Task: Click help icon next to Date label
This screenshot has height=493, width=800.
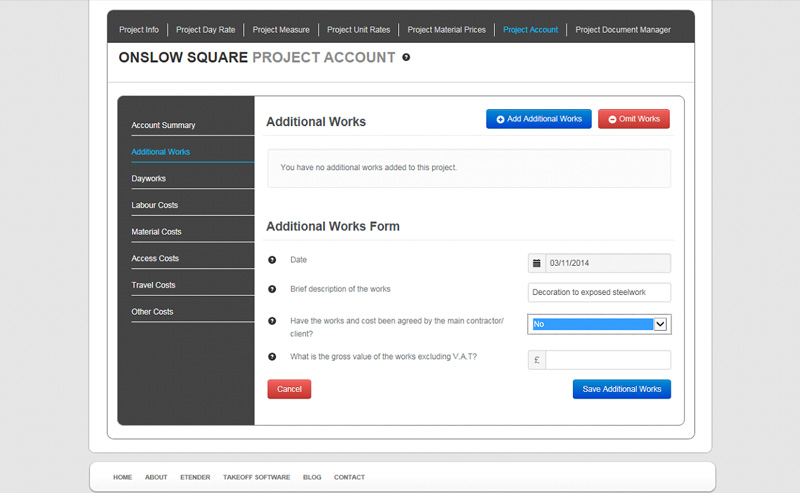Action: pyautogui.click(x=272, y=260)
